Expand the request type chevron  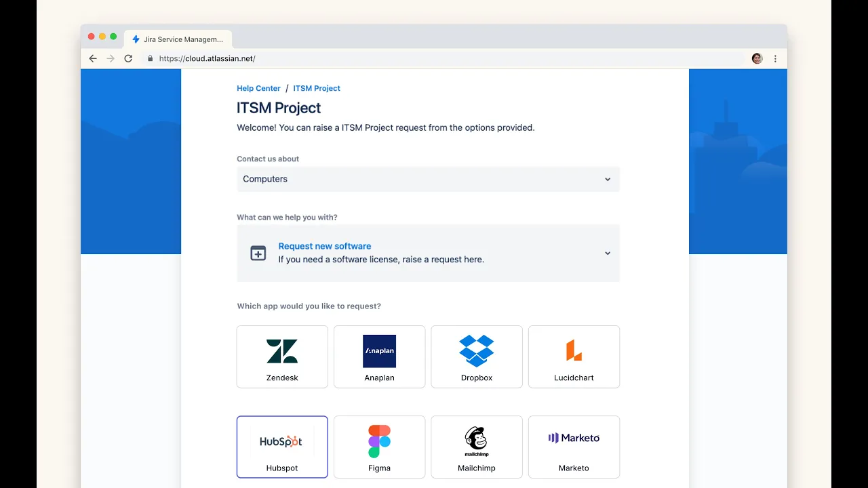point(608,253)
